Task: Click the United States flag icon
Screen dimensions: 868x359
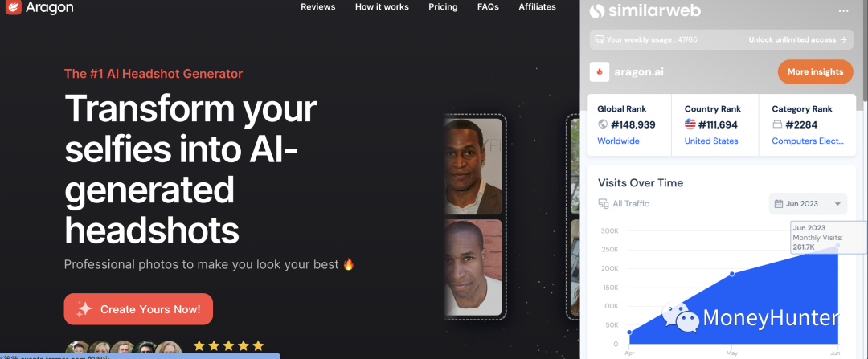Action: pyautogui.click(x=690, y=124)
